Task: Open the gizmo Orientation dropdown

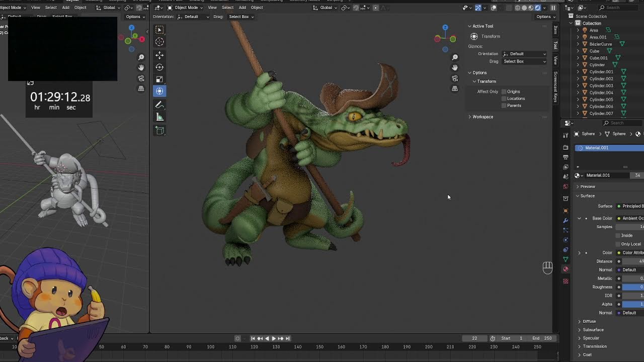Action: click(524, 54)
